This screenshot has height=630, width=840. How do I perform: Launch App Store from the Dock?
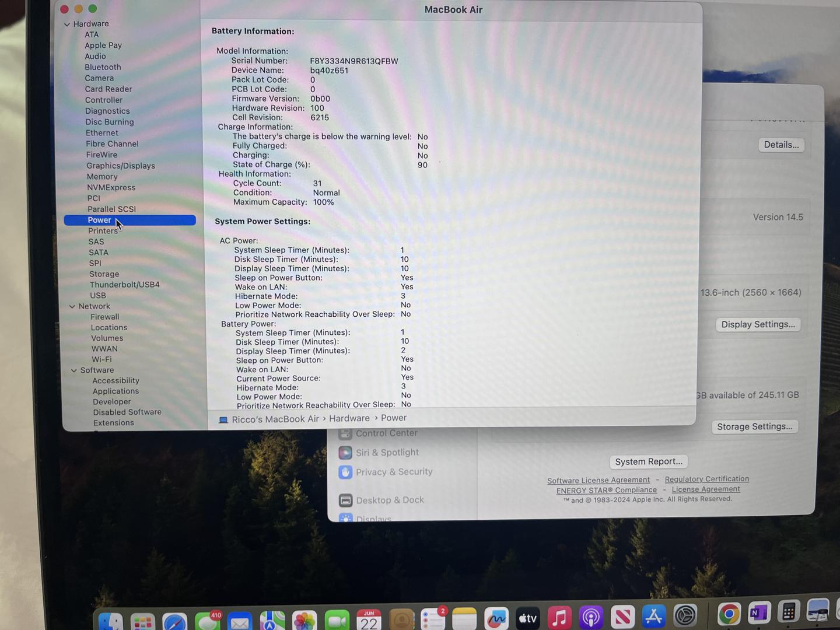[x=653, y=617]
